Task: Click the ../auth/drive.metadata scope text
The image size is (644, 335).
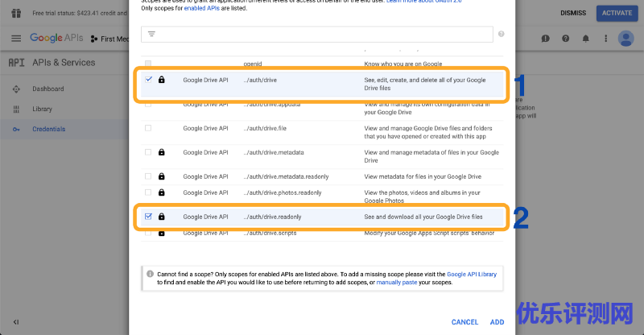Action: [274, 152]
